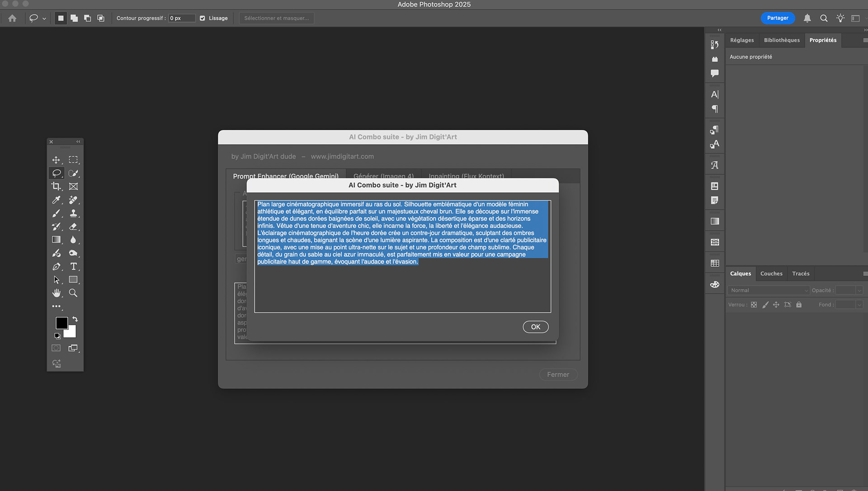
Task: Switch to the Tracés tab
Action: [801, 274]
